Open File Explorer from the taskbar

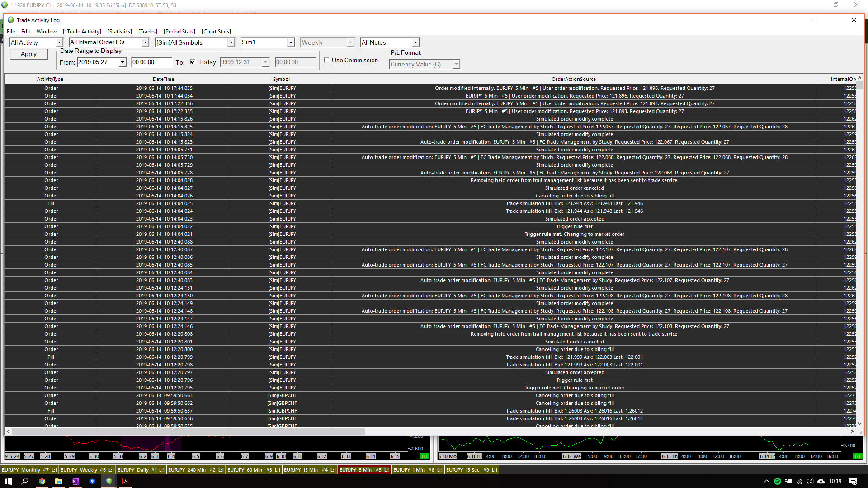tap(58, 481)
